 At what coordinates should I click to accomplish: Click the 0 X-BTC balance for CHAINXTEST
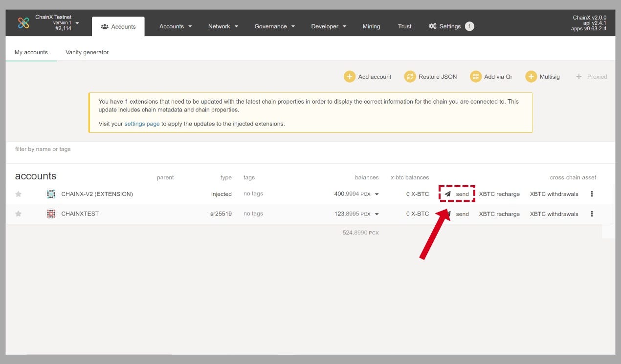418,214
